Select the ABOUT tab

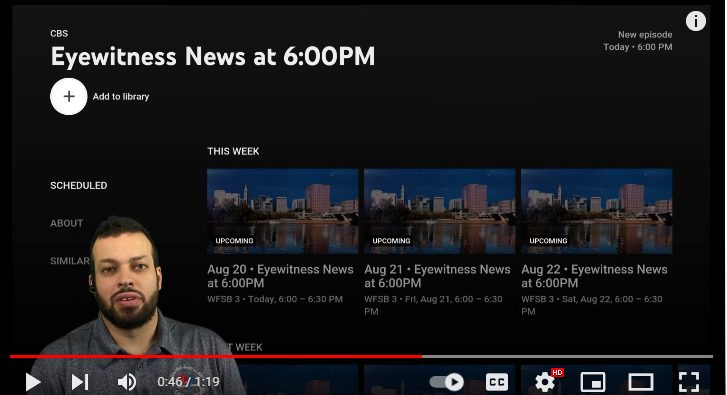(67, 223)
